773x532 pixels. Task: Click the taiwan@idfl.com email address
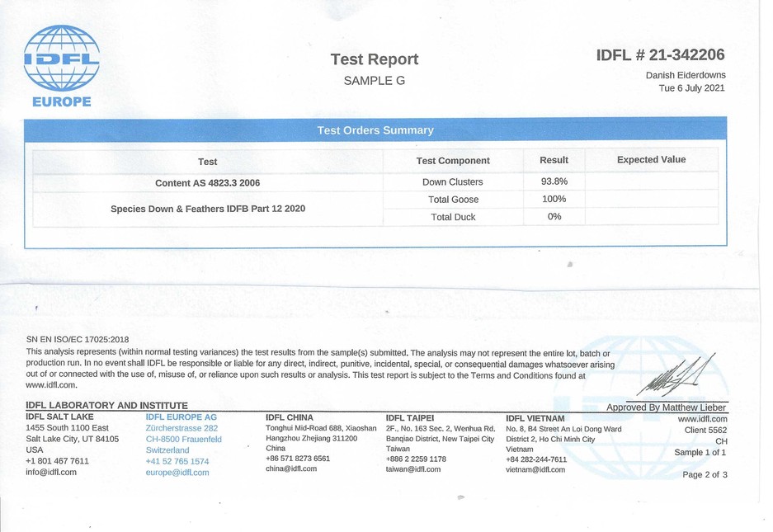413,469
